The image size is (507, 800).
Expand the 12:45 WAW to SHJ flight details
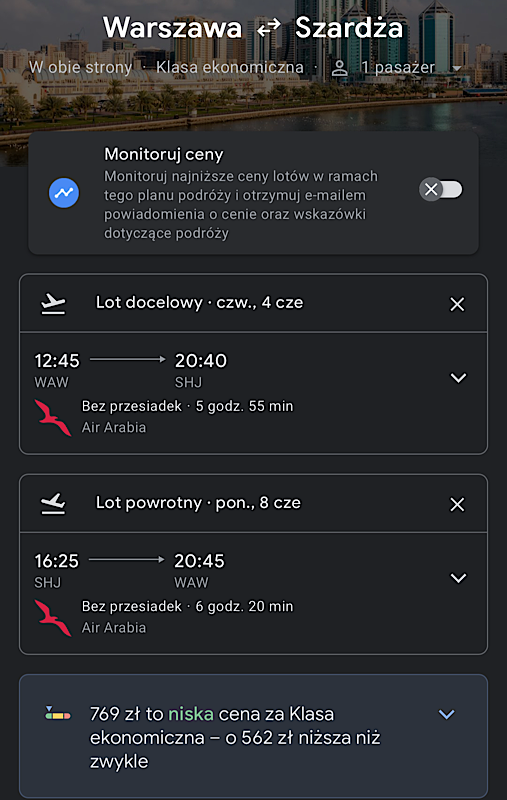(x=458, y=378)
